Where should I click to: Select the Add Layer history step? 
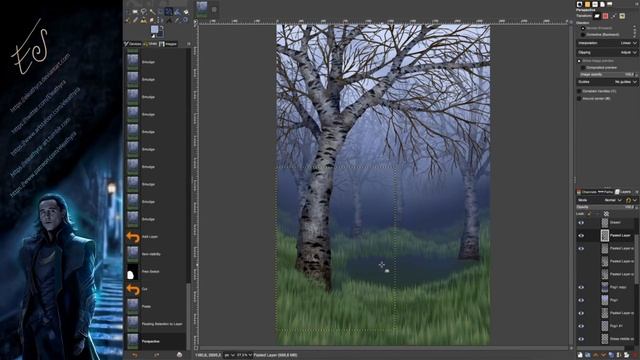tap(156, 236)
